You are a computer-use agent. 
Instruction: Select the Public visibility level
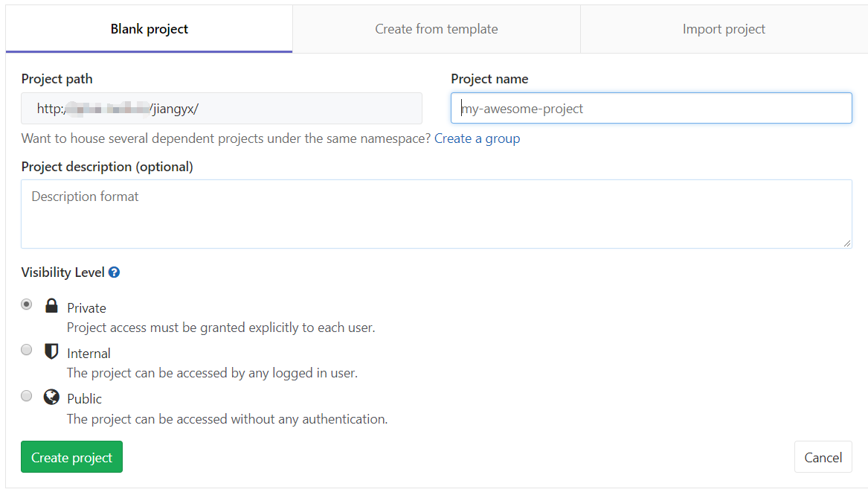tap(26, 396)
